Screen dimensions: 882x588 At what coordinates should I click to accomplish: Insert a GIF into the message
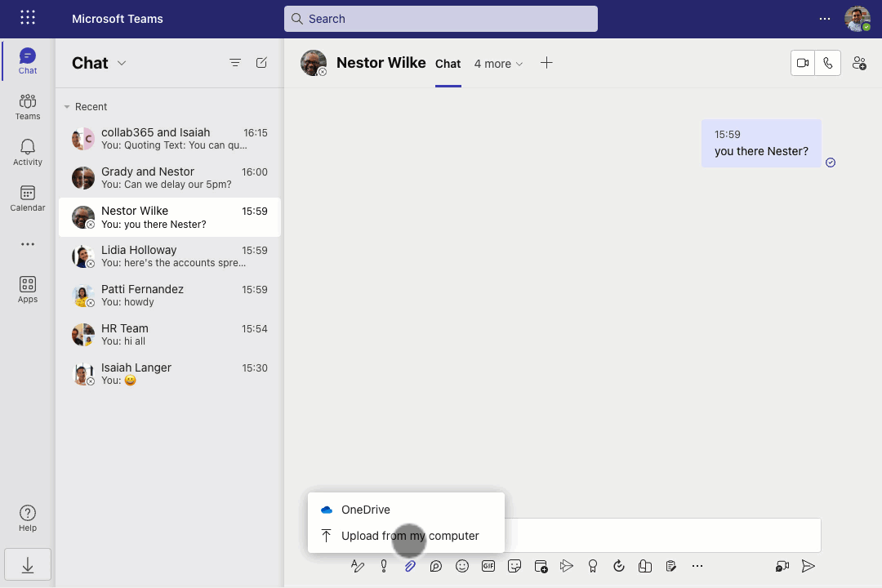488,566
